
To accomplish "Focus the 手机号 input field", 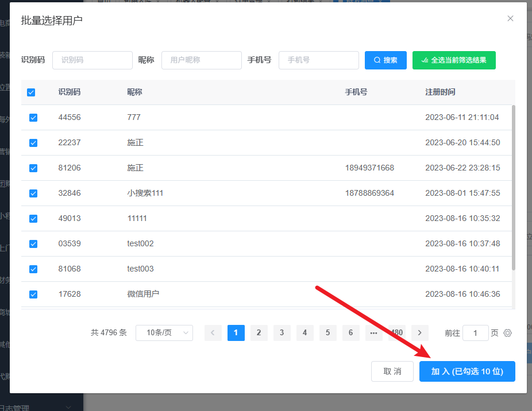I will [x=319, y=60].
